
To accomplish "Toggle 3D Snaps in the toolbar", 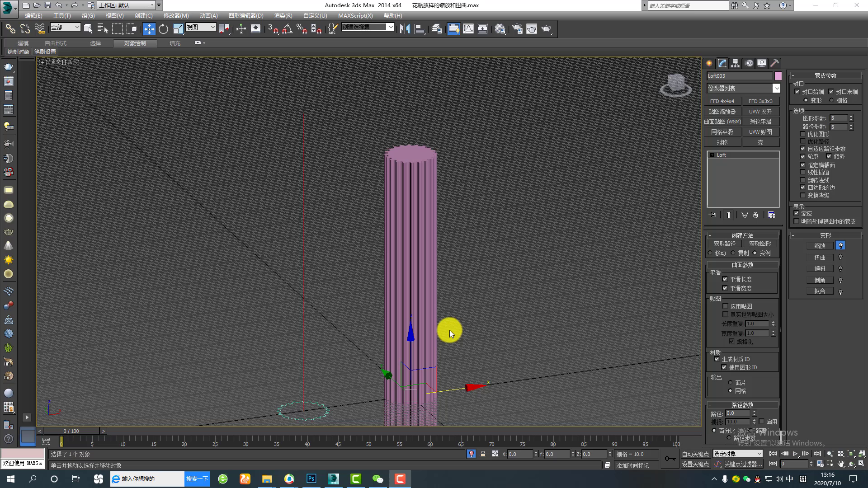I will [x=273, y=29].
